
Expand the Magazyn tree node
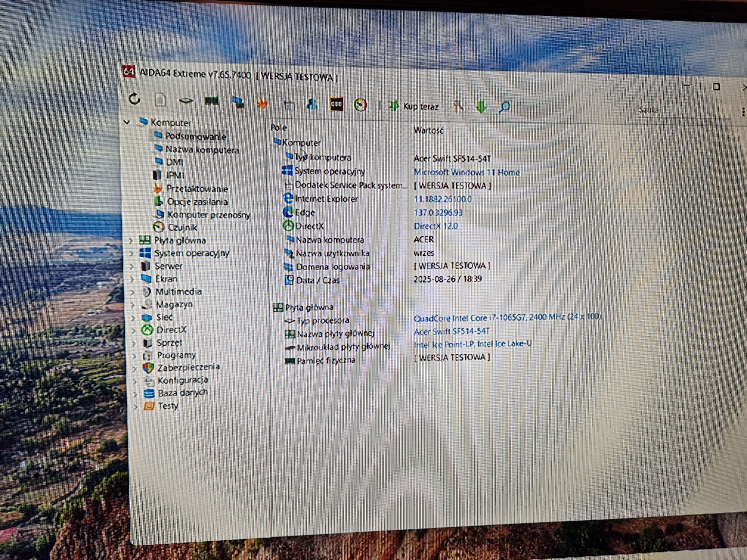(x=133, y=305)
